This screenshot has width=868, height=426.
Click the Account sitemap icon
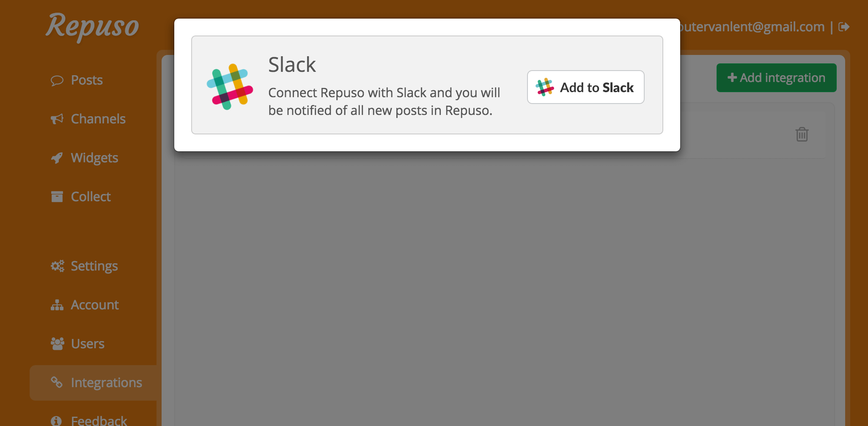(57, 305)
